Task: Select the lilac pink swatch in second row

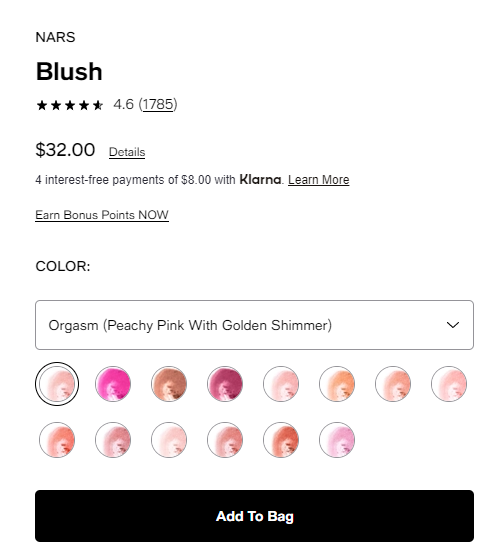Action: [337, 440]
